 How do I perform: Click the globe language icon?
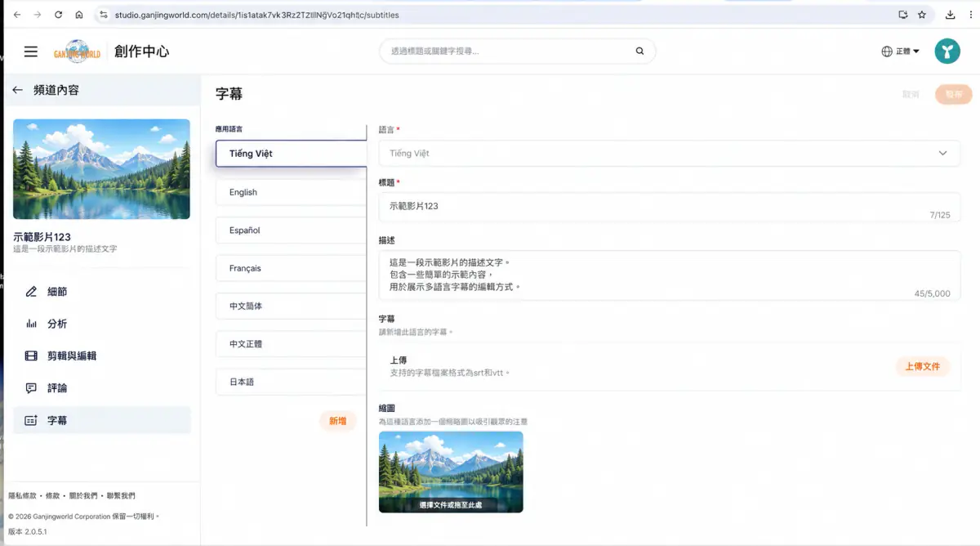887,51
